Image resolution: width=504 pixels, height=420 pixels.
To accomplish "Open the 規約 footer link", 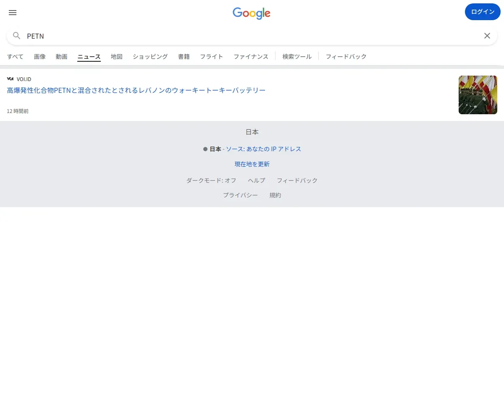I will click(x=275, y=195).
